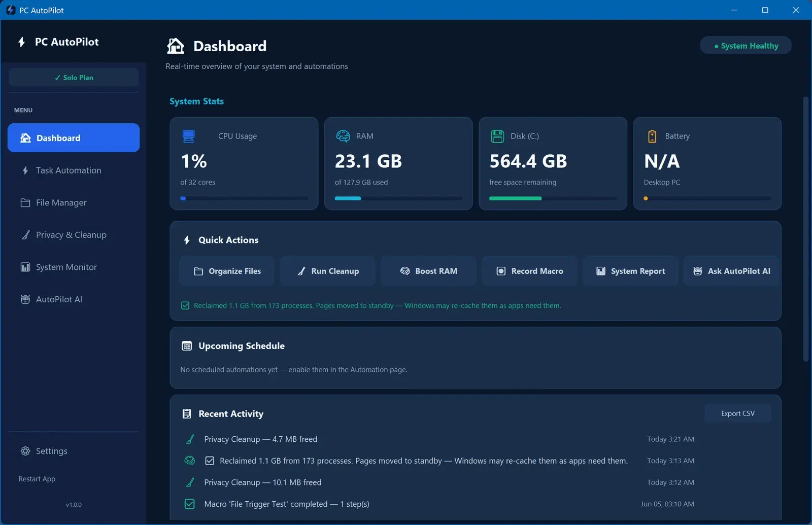Click the 'Jun 05, 03:10 AM' timestamp

(667, 504)
